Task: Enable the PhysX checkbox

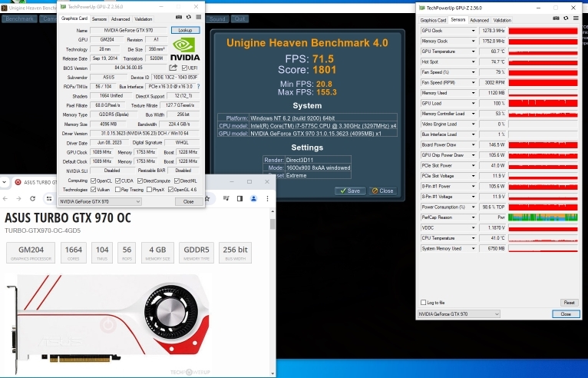Action: pos(149,190)
